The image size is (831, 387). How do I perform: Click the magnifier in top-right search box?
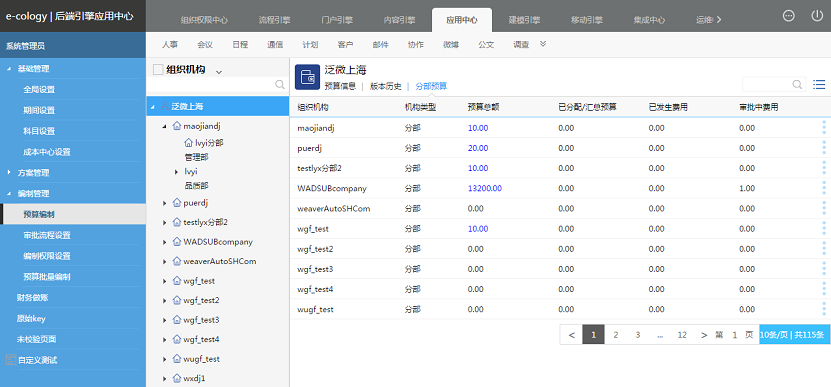click(797, 84)
